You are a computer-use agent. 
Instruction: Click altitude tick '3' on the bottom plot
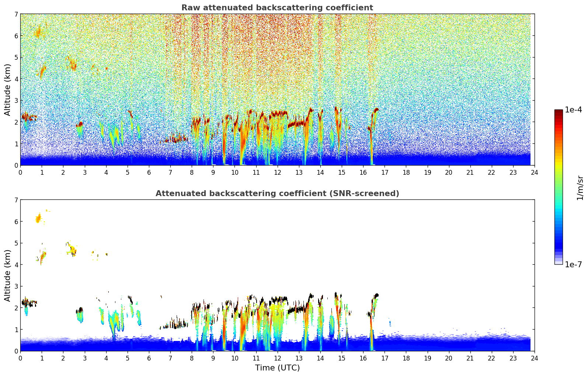[x=16, y=286]
